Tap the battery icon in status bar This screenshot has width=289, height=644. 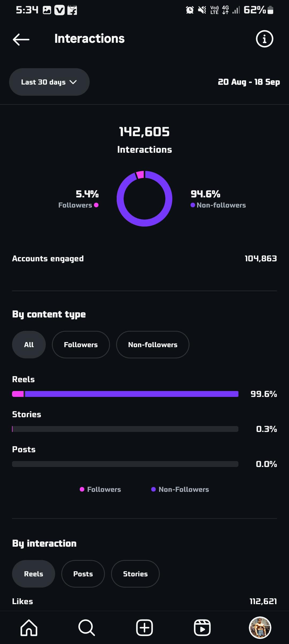[x=270, y=10]
